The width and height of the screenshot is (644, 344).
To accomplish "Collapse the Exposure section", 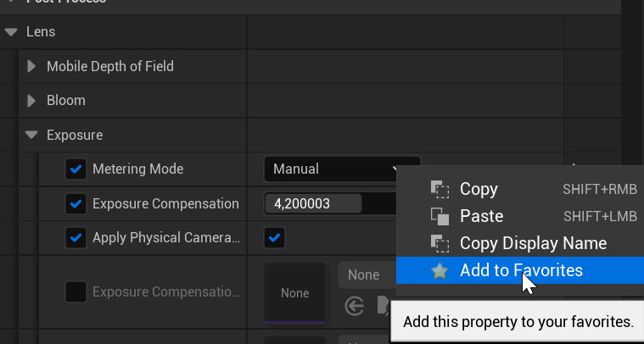I will point(32,135).
